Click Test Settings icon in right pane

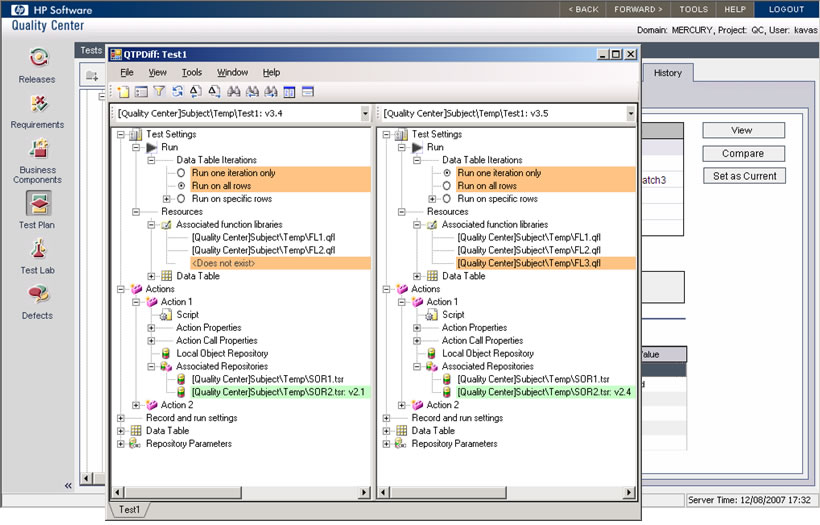point(401,134)
